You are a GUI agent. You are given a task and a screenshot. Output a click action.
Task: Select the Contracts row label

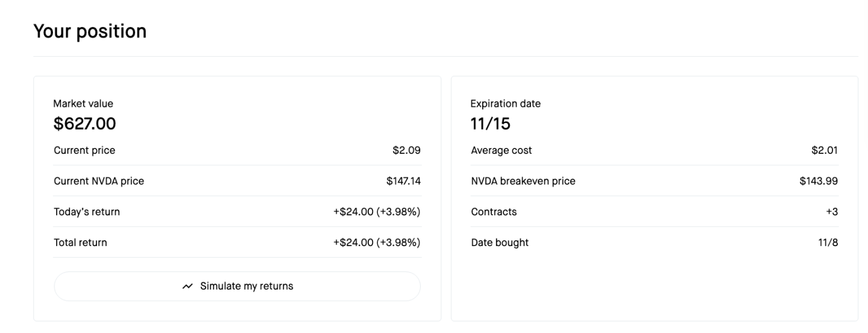point(494,212)
